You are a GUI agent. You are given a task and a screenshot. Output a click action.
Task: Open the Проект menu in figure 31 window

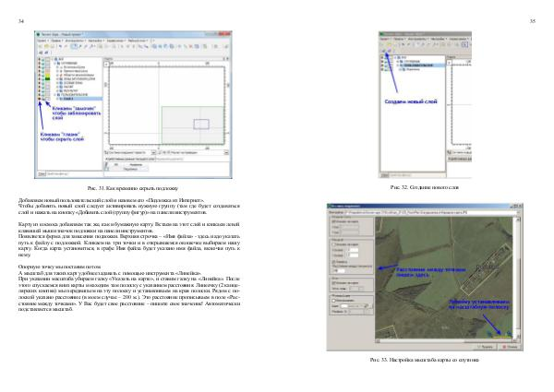[42, 41]
